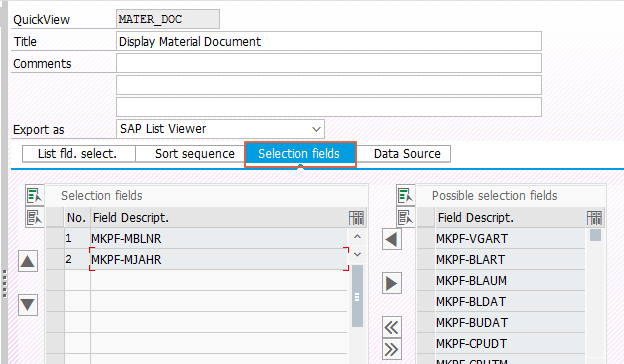Click the first Comments input field
Screen dimensions: 624x364
point(329,63)
